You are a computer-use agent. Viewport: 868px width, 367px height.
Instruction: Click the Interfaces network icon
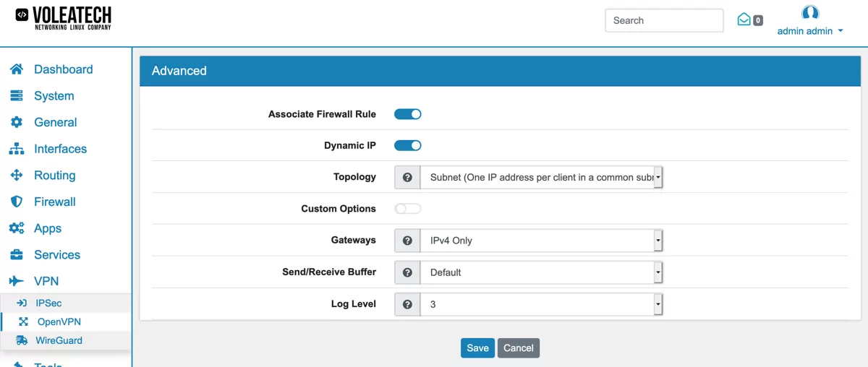pyautogui.click(x=17, y=149)
